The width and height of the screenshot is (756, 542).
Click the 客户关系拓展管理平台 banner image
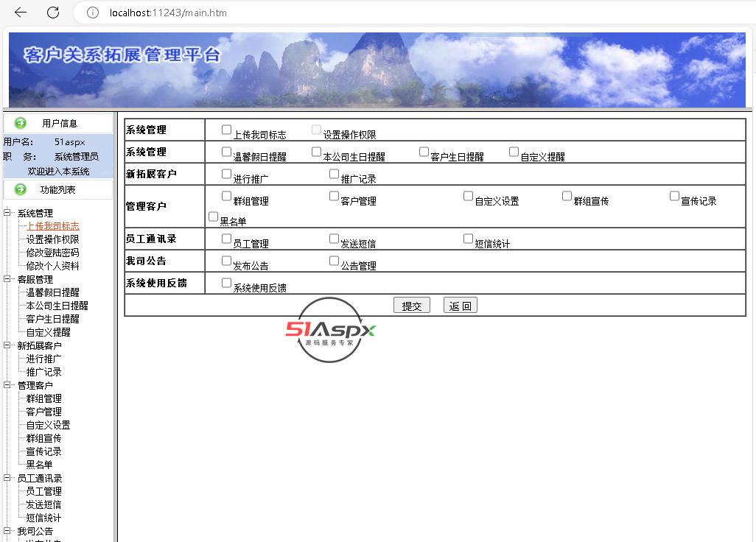click(377, 70)
